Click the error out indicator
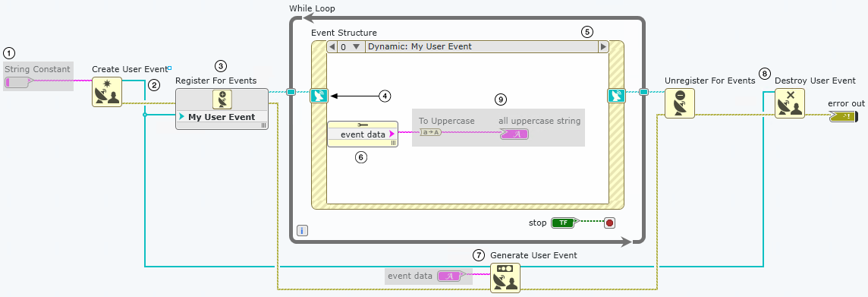 [843, 116]
